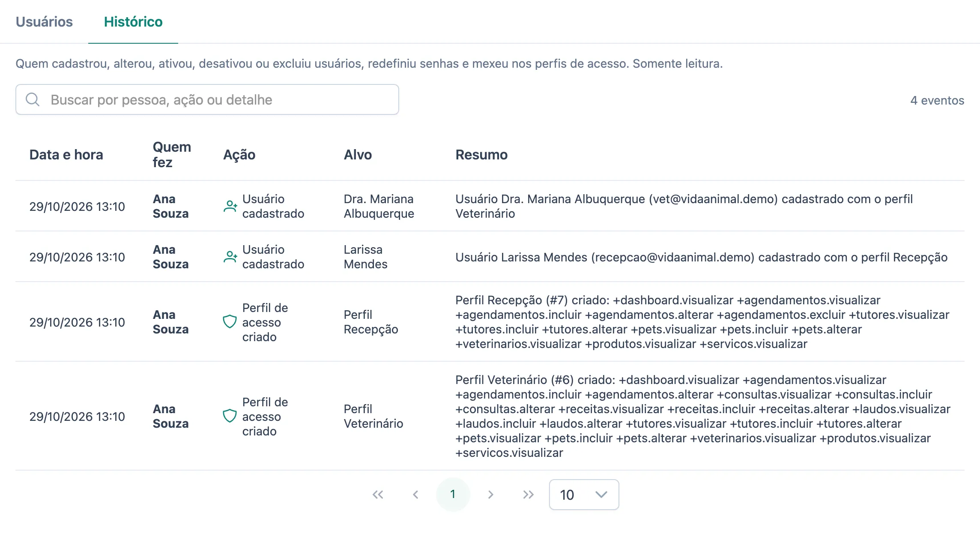Viewport: 980px width, 534px height.
Task: Click the Data e hora column header
Action: 66,155
